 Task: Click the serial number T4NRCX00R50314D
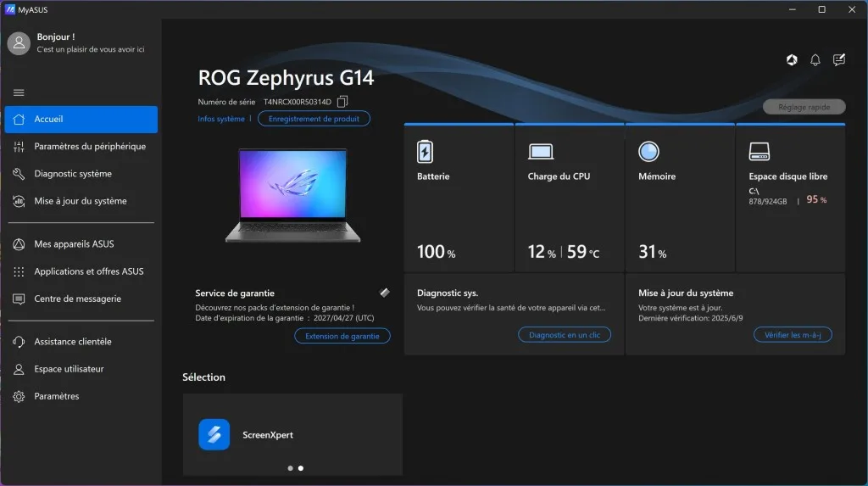[298, 102]
